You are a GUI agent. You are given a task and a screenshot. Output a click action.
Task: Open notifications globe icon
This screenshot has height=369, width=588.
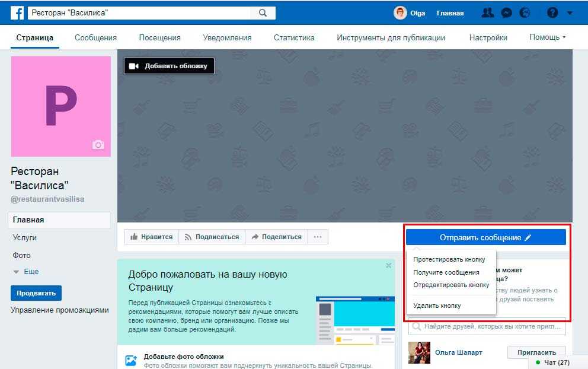[x=524, y=12]
